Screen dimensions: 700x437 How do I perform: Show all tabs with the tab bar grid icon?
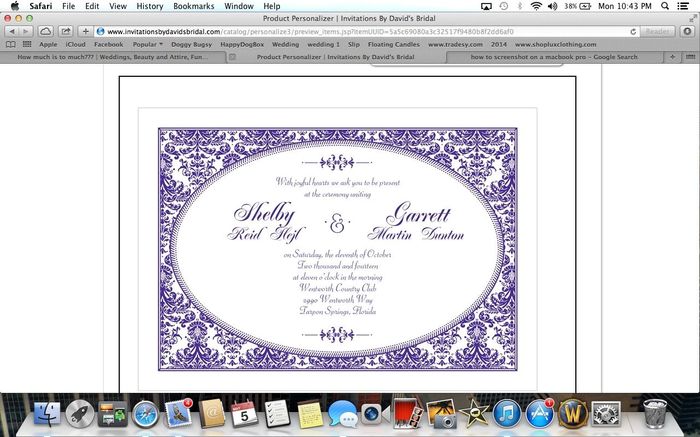[x=690, y=57]
